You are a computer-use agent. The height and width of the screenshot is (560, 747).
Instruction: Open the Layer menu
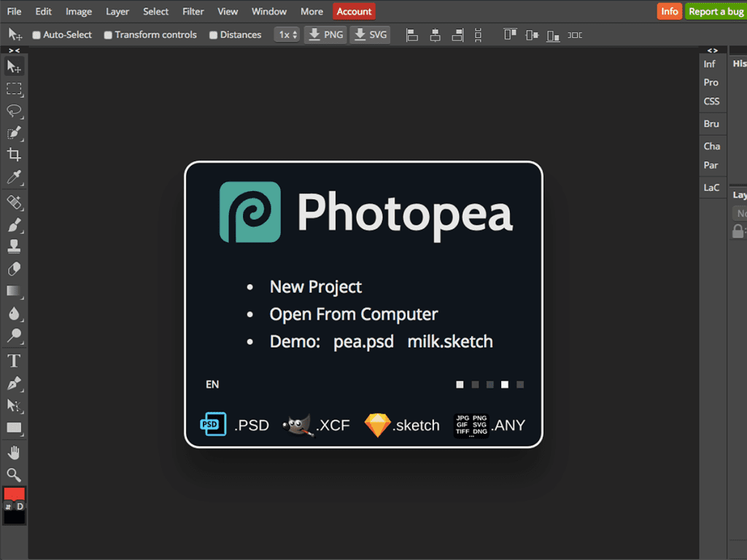[x=117, y=12]
